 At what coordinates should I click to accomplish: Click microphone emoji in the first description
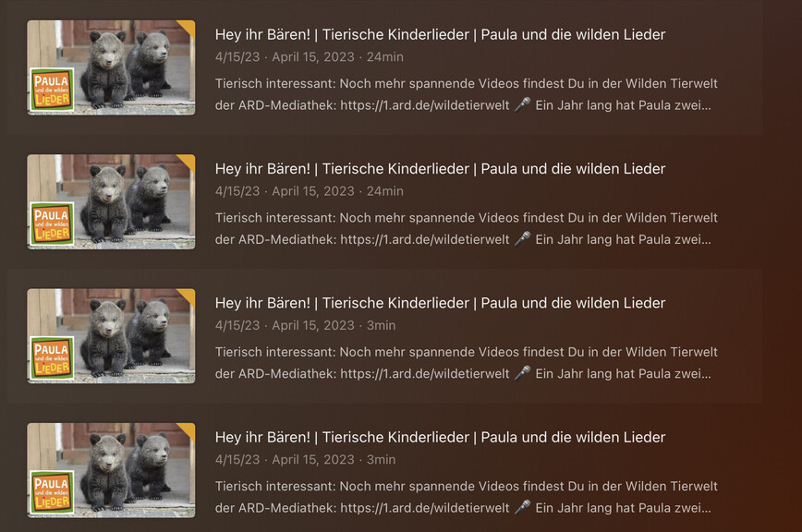pos(522,104)
